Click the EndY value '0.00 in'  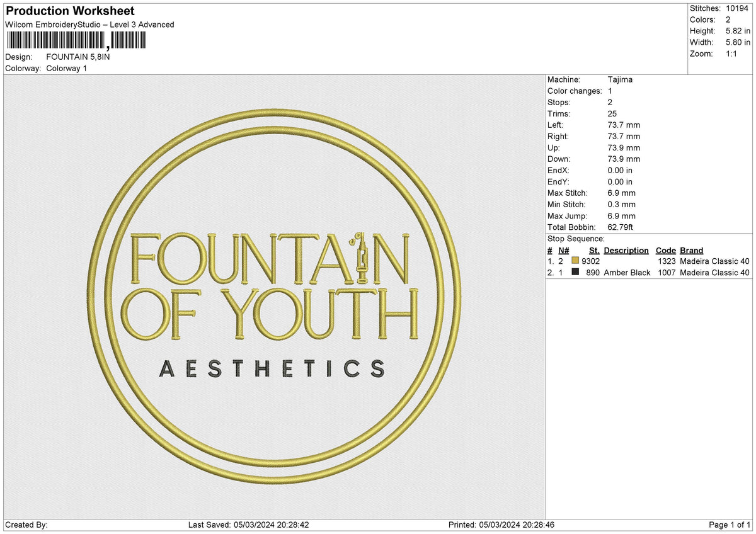(x=620, y=182)
